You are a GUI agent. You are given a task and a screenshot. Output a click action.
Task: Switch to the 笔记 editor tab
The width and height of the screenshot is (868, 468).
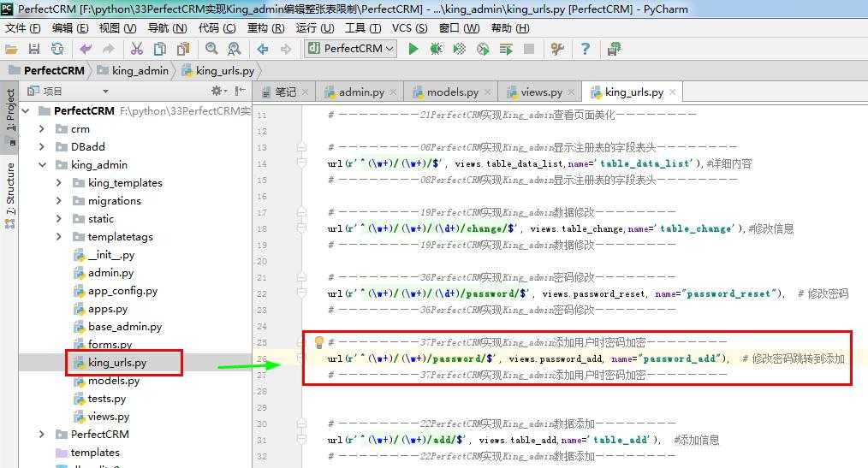pyautogui.click(x=286, y=92)
